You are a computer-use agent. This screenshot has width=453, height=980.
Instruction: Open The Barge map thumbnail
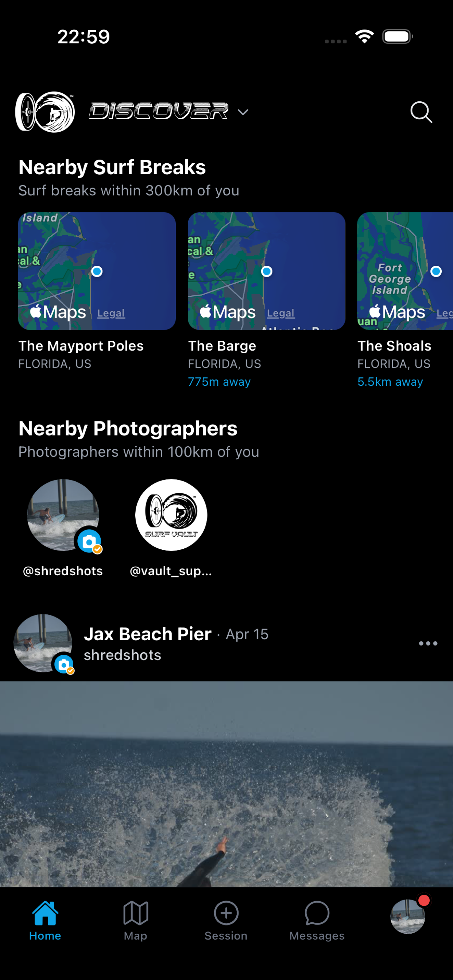(267, 271)
